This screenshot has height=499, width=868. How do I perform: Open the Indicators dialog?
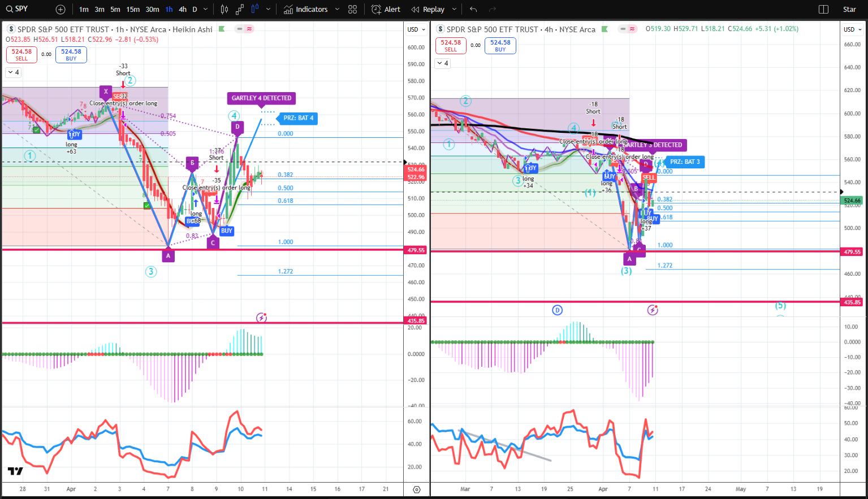(306, 10)
